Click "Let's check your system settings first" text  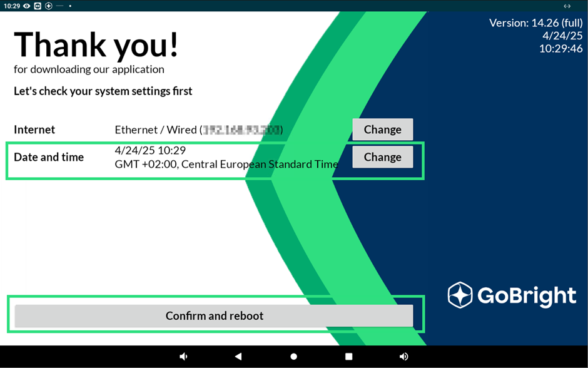coord(103,91)
